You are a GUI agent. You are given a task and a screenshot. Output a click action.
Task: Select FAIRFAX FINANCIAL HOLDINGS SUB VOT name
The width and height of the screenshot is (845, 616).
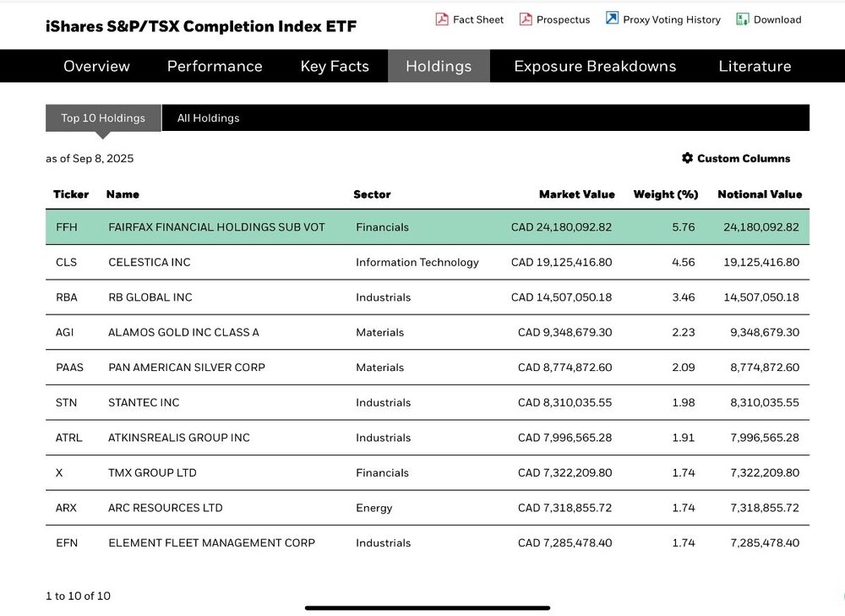pyautogui.click(x=216, y=227)
